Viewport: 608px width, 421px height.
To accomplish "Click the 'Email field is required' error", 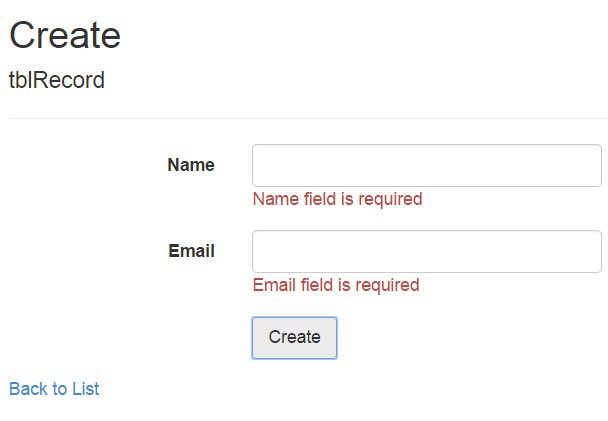I will 335,285.
